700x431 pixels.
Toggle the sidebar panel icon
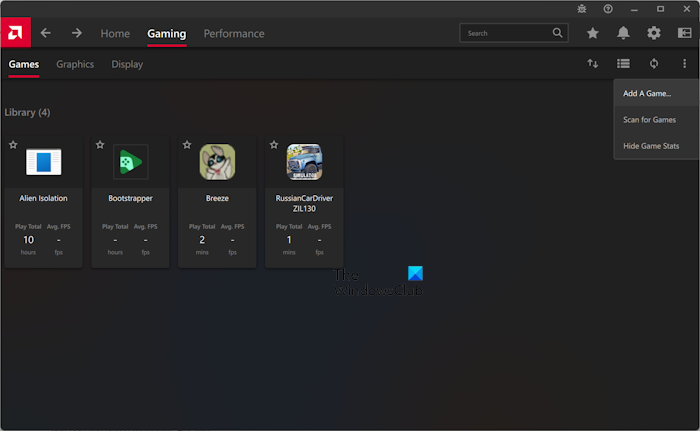pos(684,33)
